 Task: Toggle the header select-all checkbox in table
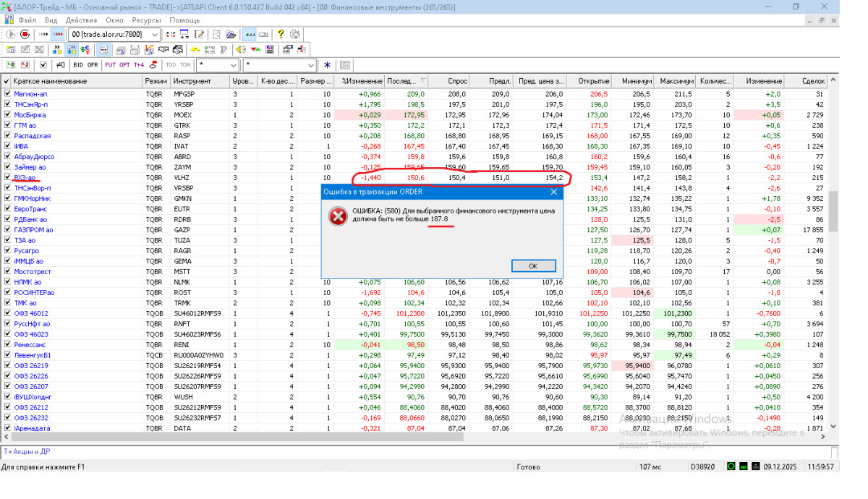[7, 82]
